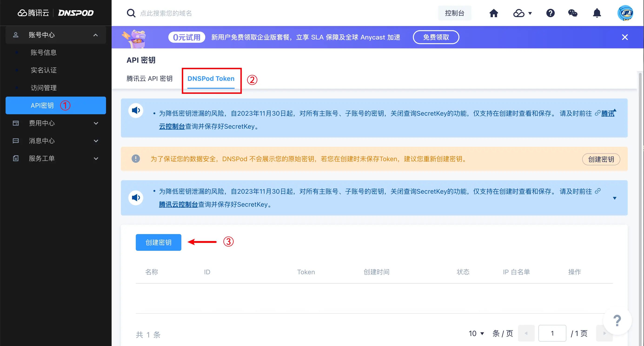The width and height of the screenshot is (644, 346).
Task: Collapse the 账号中心 sidebar section
Action: pyautogui.click(x=96, y=35)
